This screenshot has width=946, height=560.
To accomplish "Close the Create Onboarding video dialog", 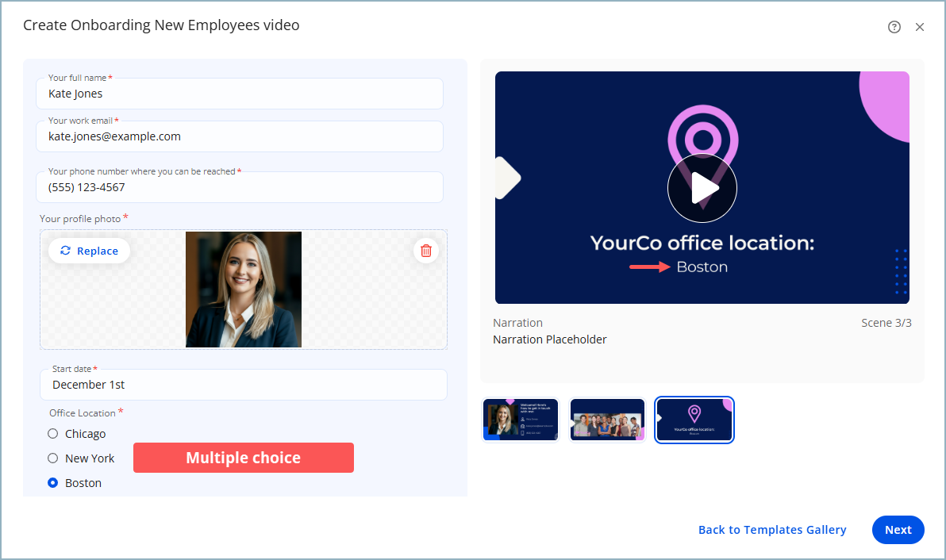I will pyautogui.click(x=920, y=27).
